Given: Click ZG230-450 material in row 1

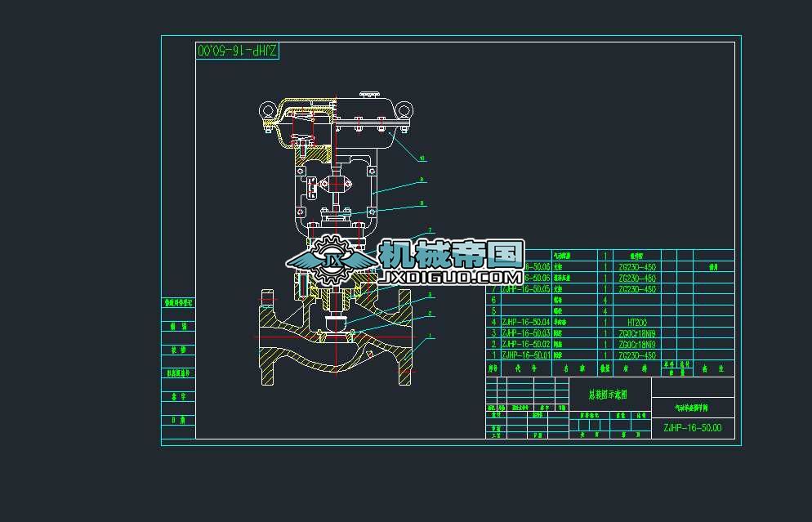Looking at the screenshot, I should pos(637,355).
